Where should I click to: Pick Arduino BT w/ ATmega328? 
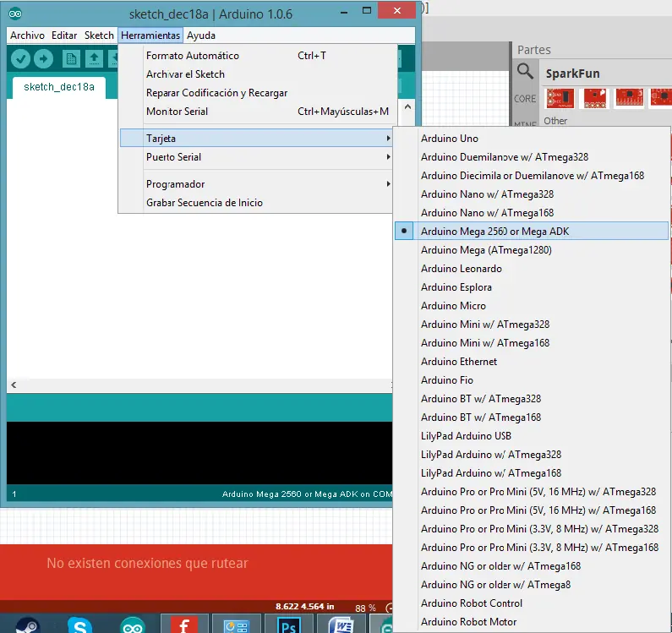point(532,399)
